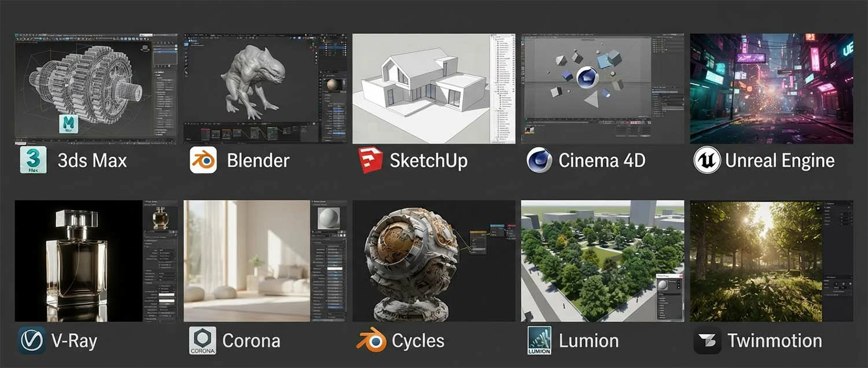The height and width of the screenshot is (368, 868).
Task: Click the Cinema 4D logo sphere inside viewport
Action: (587, 78)
